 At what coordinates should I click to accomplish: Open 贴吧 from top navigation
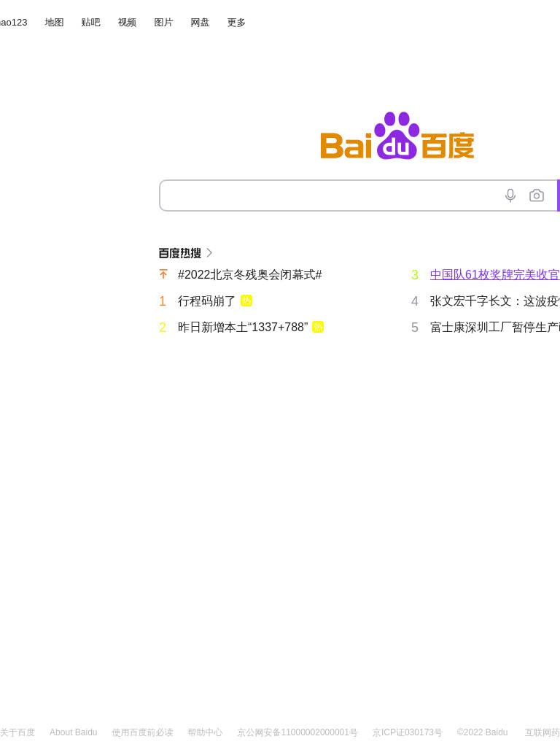pyautogui.click(x=90, y=23)
